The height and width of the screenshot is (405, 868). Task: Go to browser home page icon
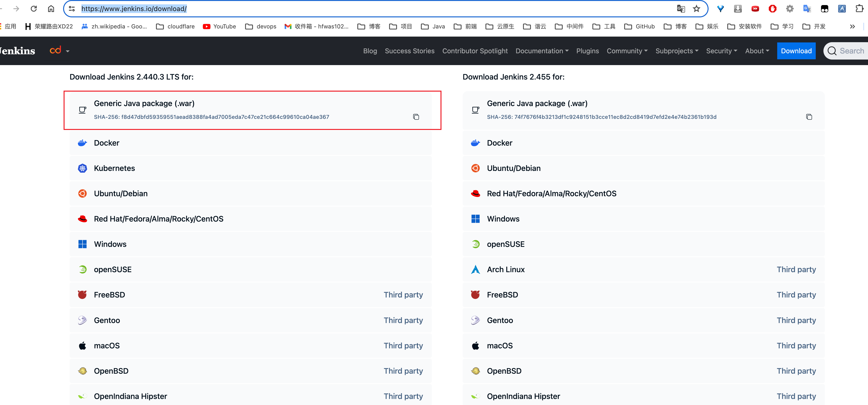[x=51, y=9]
